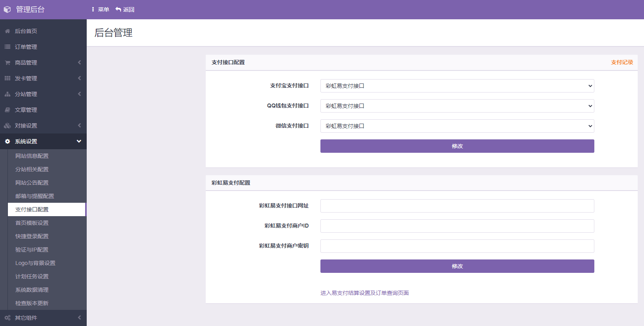The image size is (644, 326).
Task: Open the 支付记录 link
Action: [x=622, y=62]
